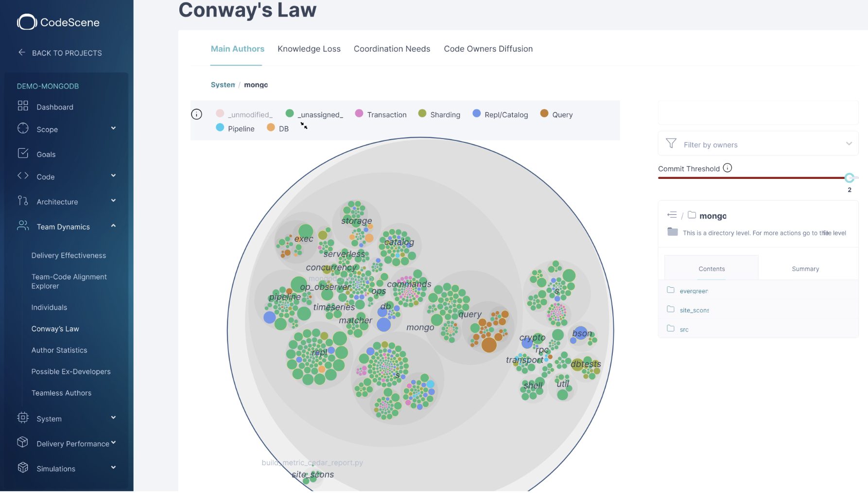
Task: Click the Architecture sidebar icon
Action: [22, 201]
